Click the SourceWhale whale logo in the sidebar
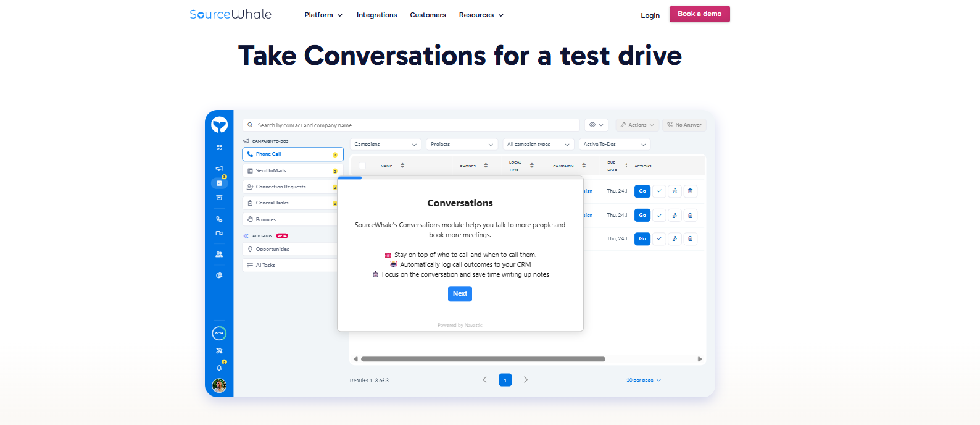 point(219,125)
